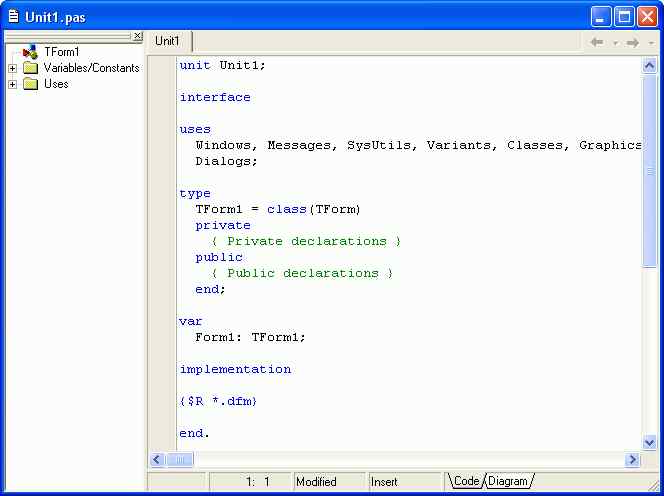Open the back history dropdown arrow

click(615, 43)
